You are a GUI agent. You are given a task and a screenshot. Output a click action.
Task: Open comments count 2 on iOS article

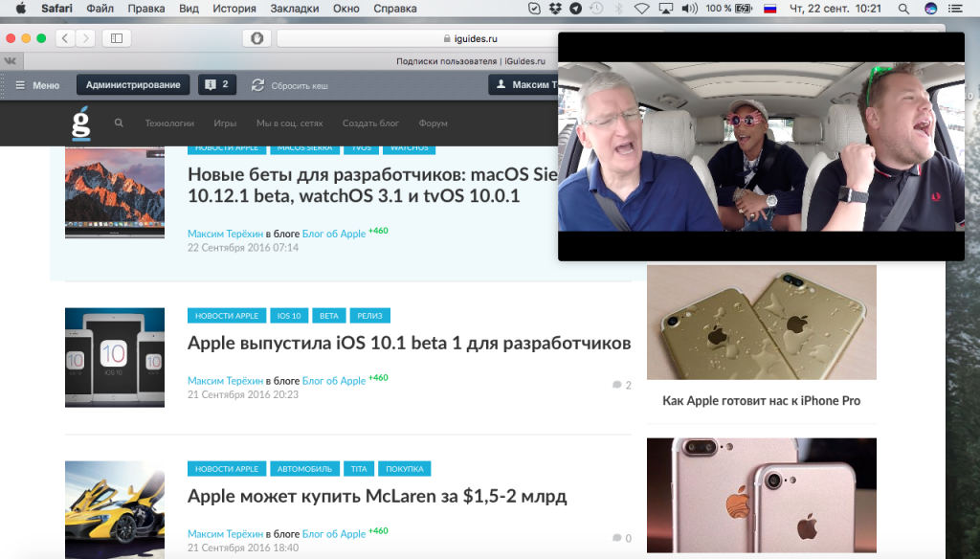point(622,385)
